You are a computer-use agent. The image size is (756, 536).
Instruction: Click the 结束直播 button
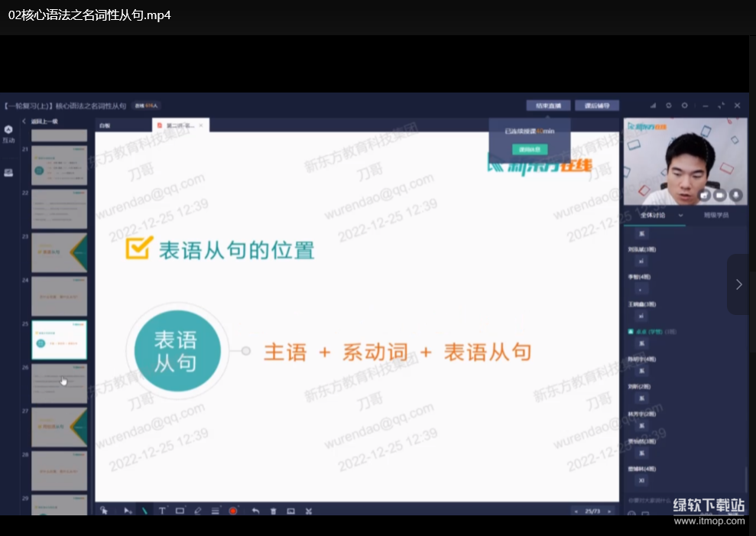pos(548,106)
